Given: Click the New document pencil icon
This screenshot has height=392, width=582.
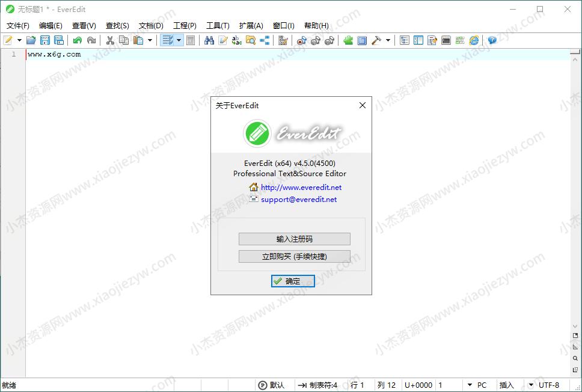Looking at the screenshot, I should click(x=8, y=40).
